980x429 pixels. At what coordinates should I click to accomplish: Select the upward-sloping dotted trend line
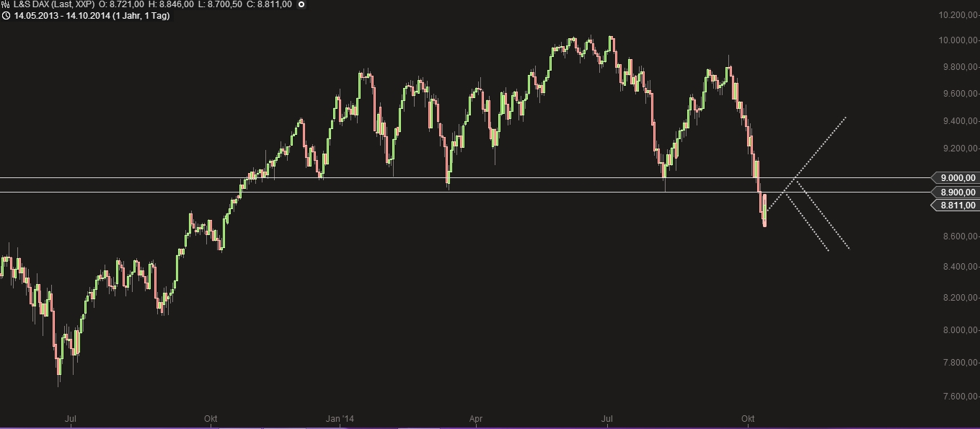click(x=808, y=163)
